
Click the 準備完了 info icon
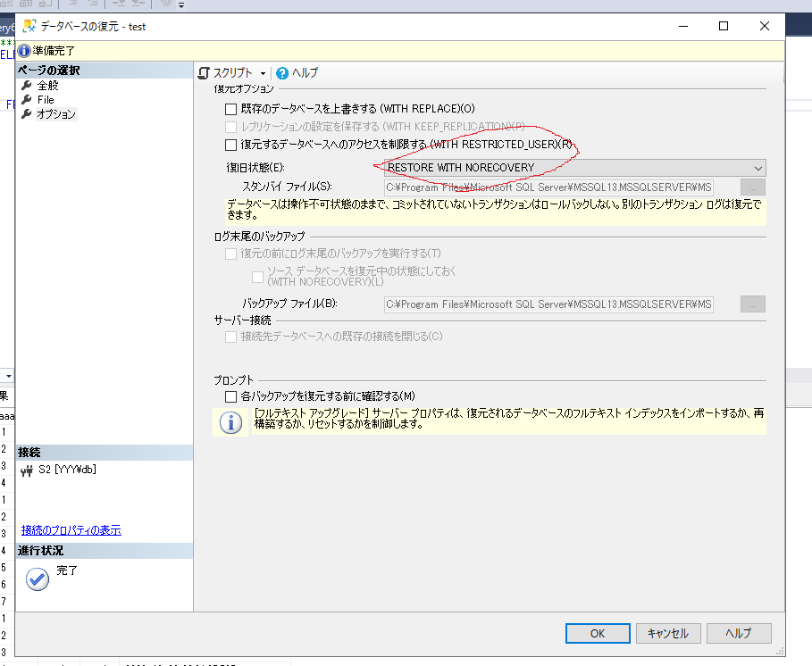click(24, 51)
